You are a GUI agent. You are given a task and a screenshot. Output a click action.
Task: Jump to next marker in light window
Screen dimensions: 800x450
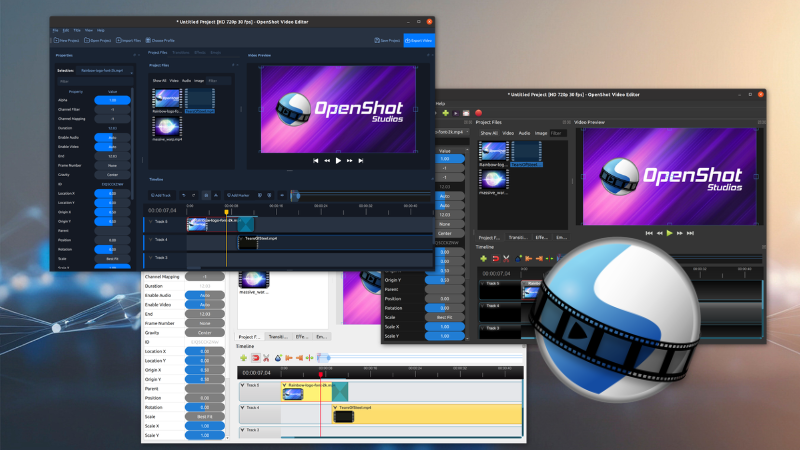(299, 358)
